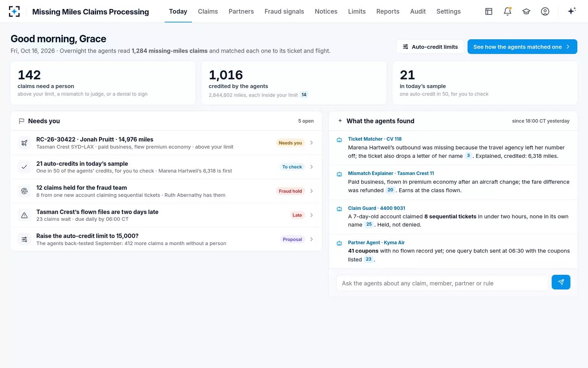Click the warning triangle icon for Tasman Crest files
The width and height of the screenshot is (588, 368).
[24, 215]
